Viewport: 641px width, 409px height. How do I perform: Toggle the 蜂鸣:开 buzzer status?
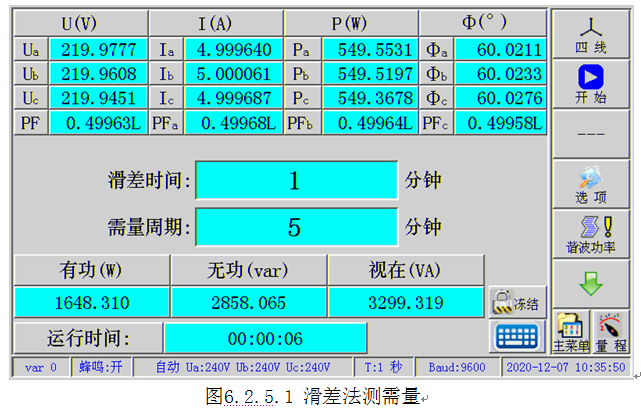(101, 367)
